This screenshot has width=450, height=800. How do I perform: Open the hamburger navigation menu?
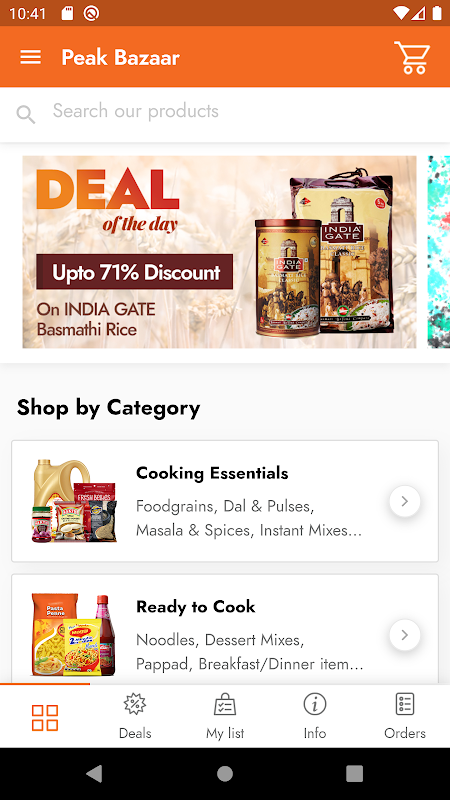pyautogui.click(x=31, y=57)
